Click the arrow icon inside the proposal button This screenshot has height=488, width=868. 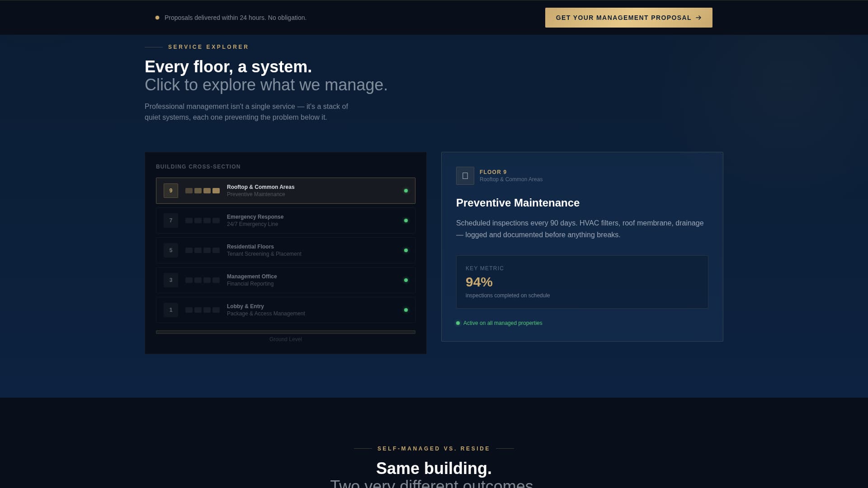click(698, 18)
